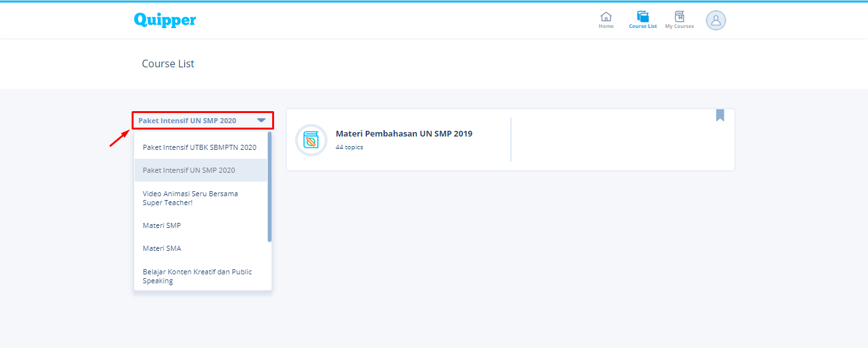Select Video Animasi Seru Bersama Super Teacher
This screenshot has height=348, width=868.
click(x=190, y=198)
